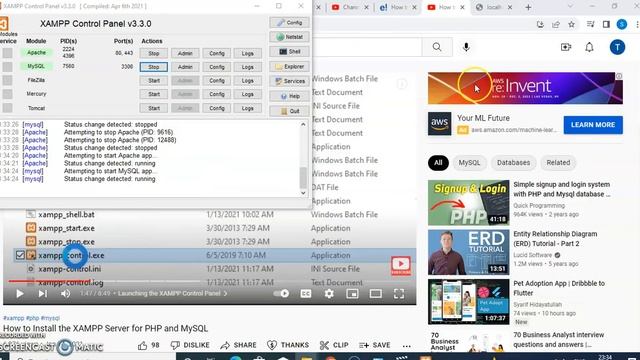This screenshot has height=360, width=640.
Task: Toggle the Mercury service checkbox
Action: pos(7,94)
